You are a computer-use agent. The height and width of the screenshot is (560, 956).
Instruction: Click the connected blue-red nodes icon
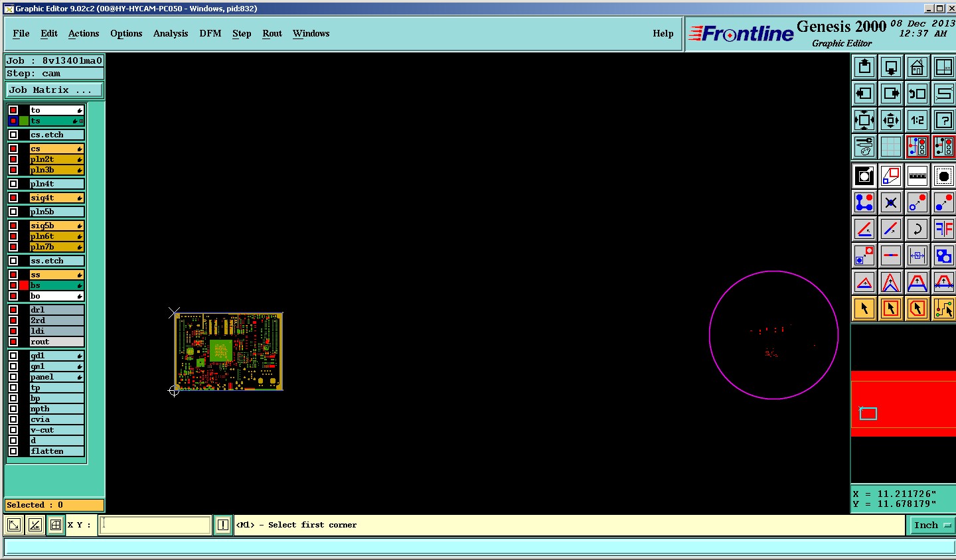(x=864, y=202)
